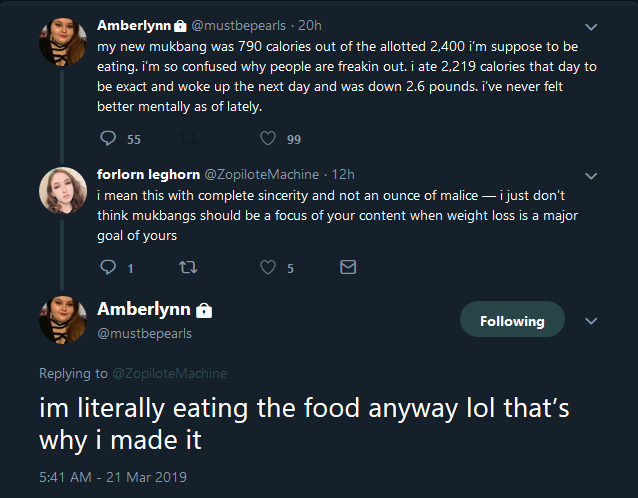Viewport: 638px width, 498px height.
Task: Retweet forlorn leghorn's tweet
Action: pos(188,267)
